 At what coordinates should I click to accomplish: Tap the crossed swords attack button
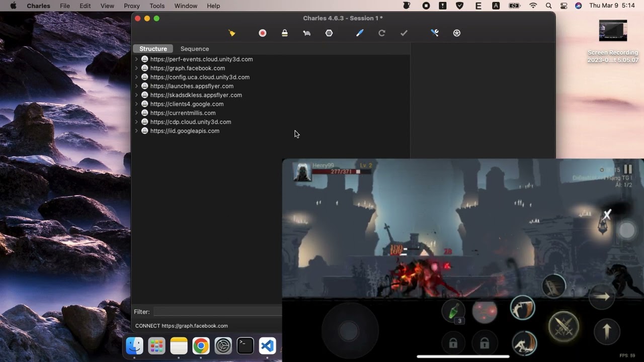[563, 327]
